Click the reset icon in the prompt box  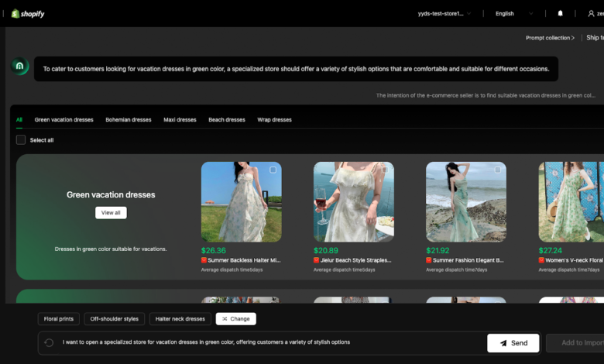coord(50,342)
